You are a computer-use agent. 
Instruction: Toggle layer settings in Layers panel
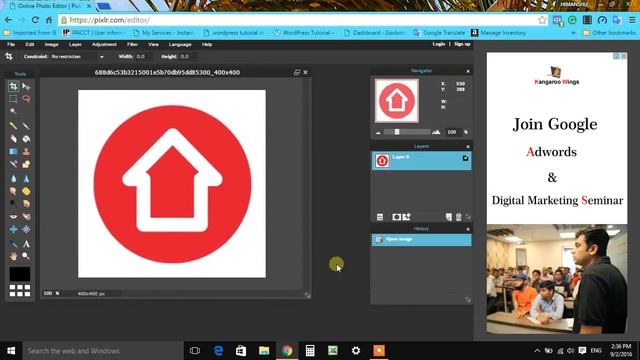[x=380, y=217]
